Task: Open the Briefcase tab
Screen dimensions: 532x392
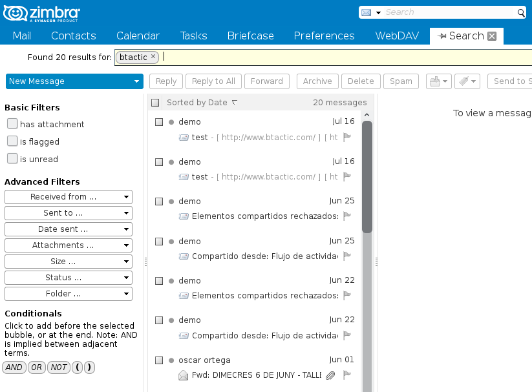Action: (x=250, y=36)
